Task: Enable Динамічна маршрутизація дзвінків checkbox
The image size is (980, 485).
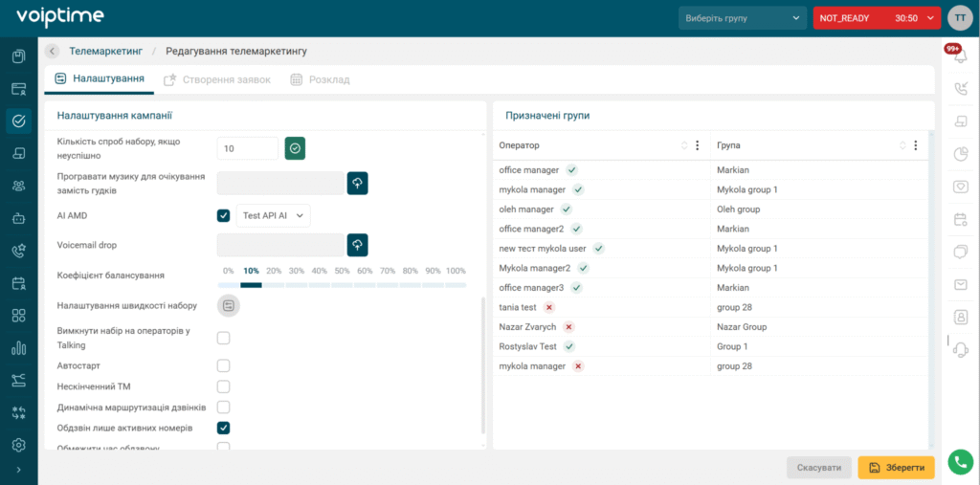Action: (223, 408)
